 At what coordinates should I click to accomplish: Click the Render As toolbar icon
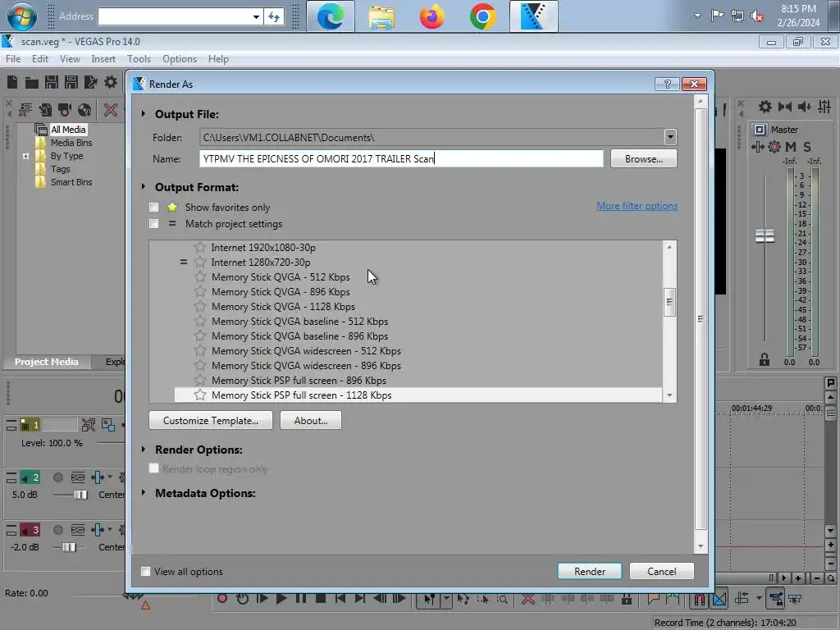[90, 82]
